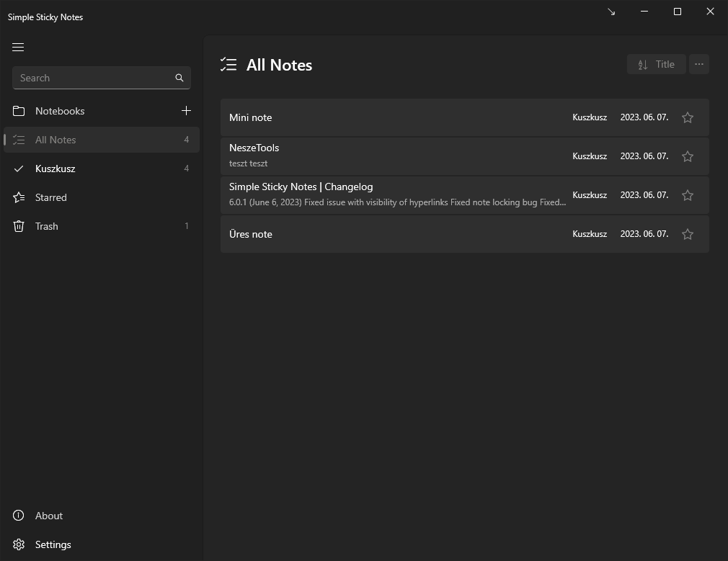This screenshot has width=728, height=561.
Task: Open Settings from sidebar
Action: pyautogui.click(x=101, y=544)
